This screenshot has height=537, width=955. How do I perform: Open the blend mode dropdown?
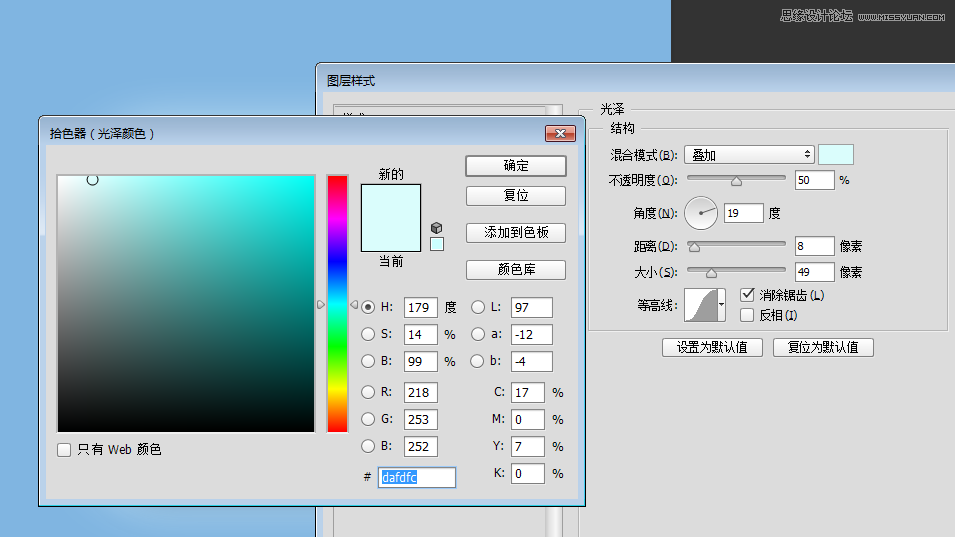749,155
